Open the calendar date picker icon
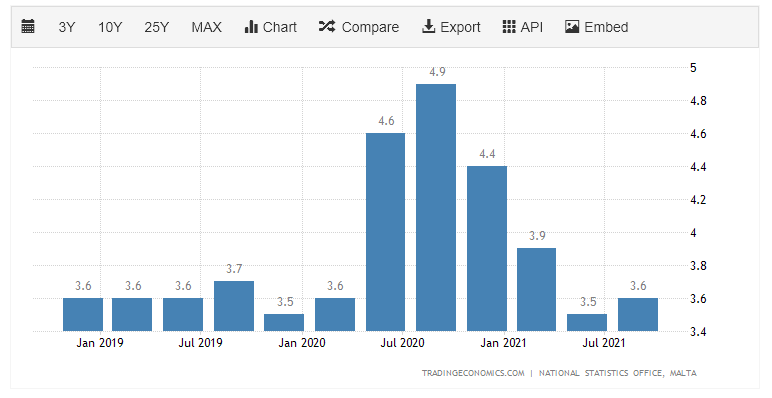This screenshot has width=772, height=398. point(28,27)
